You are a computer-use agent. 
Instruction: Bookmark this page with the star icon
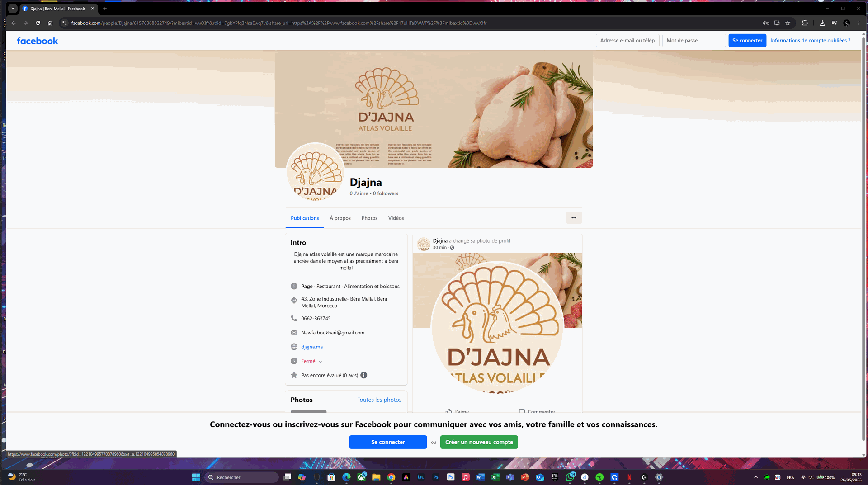788,23
